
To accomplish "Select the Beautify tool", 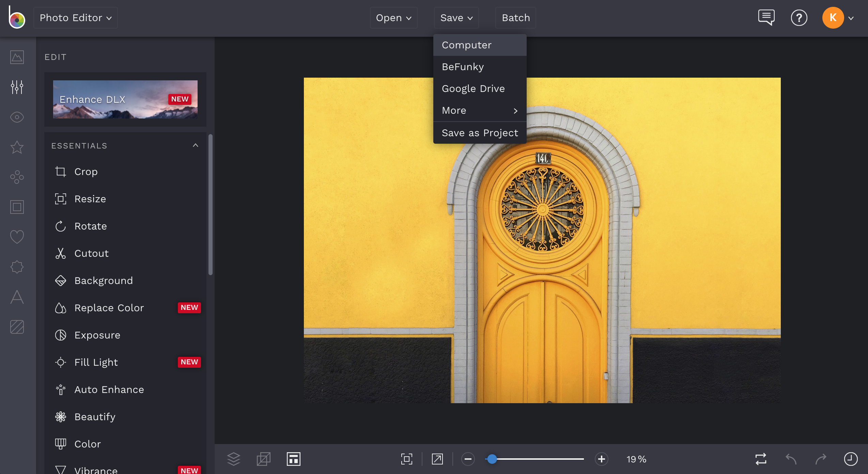I will 95,416.
